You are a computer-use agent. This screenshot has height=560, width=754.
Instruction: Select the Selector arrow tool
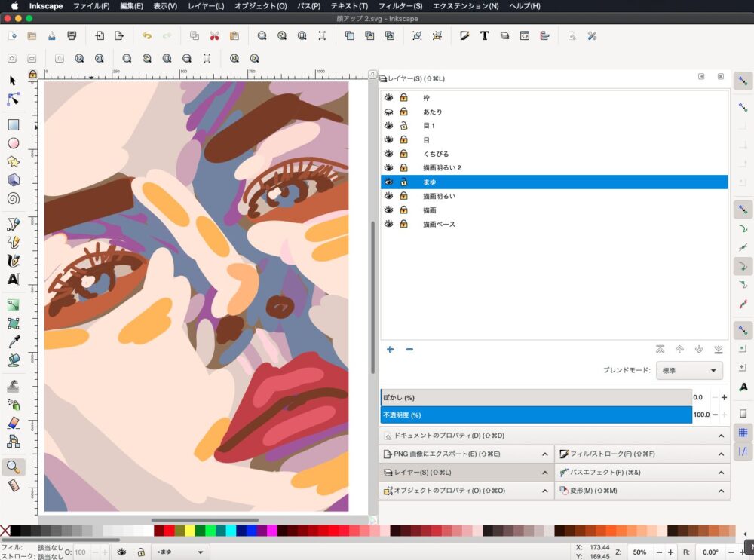(x=13, y=81)
